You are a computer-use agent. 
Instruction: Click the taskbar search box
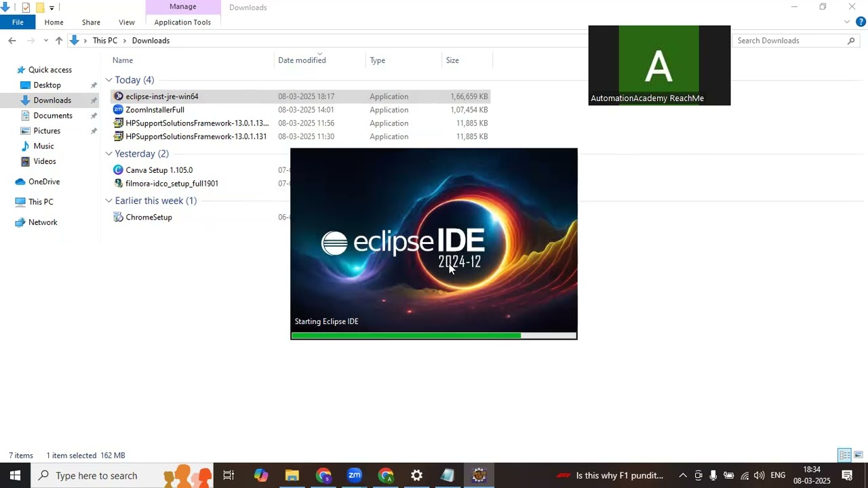click(122, 475)
